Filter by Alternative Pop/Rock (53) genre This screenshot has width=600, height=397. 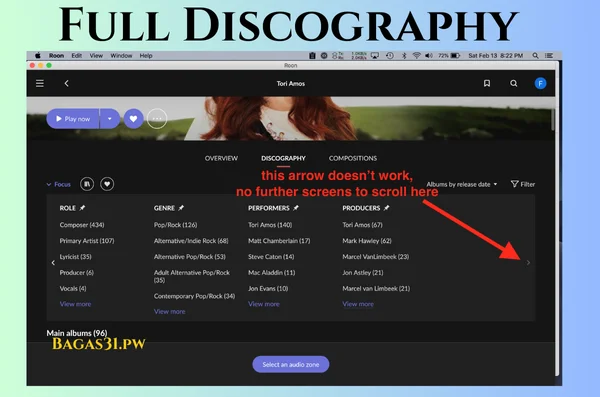coord(190,256)
